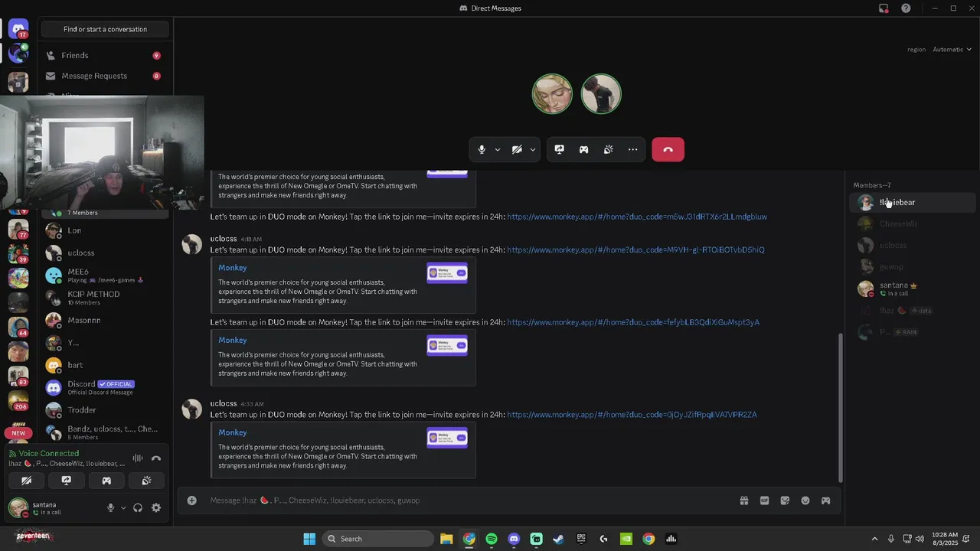Select member CheeseWiz in members list
The image size is (980, 551).
[x=912, y=223]
